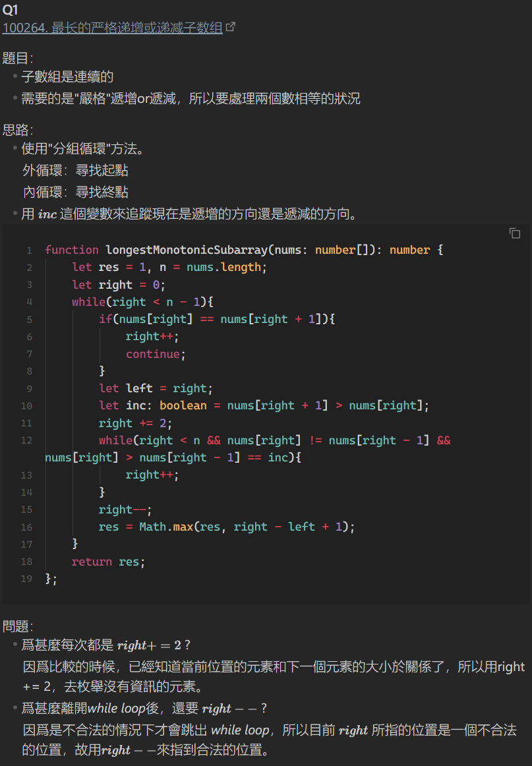Click the 問題: section label
Screen dimensions: 532x766
(x=18, y=626)
